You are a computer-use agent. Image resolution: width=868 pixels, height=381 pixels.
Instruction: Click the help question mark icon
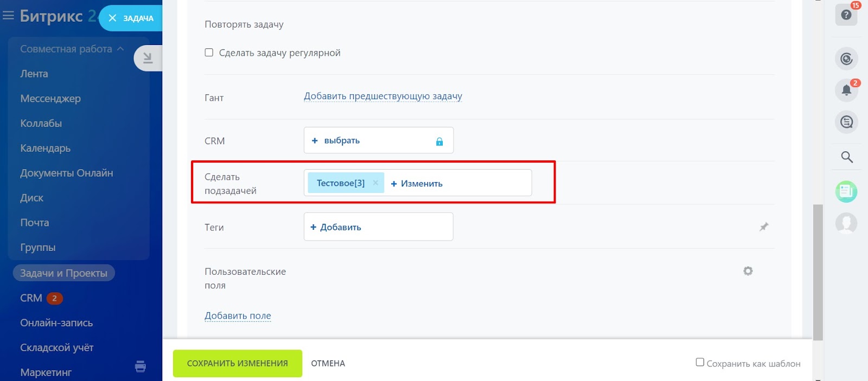point(846,15)
